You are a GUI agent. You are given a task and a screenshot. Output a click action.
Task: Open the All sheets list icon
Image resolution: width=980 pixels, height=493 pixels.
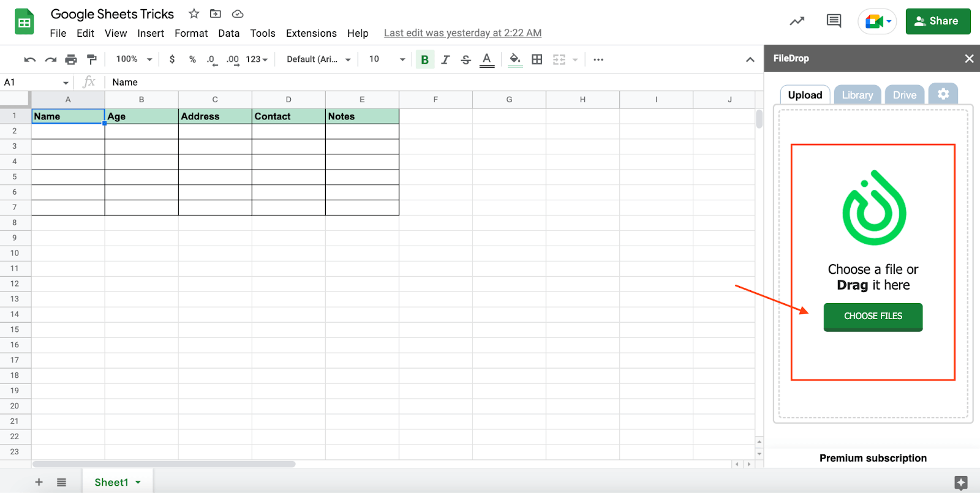[x=61, y=482]
